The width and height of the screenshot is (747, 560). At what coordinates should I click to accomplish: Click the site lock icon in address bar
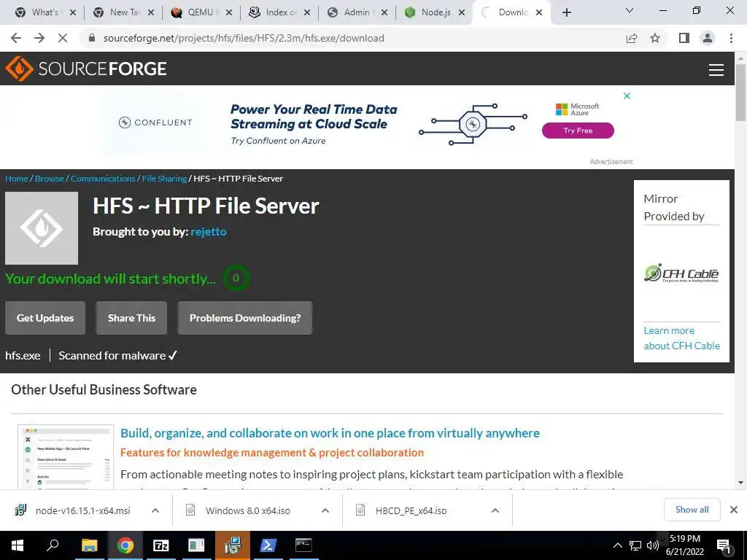(x=92, y=38)
